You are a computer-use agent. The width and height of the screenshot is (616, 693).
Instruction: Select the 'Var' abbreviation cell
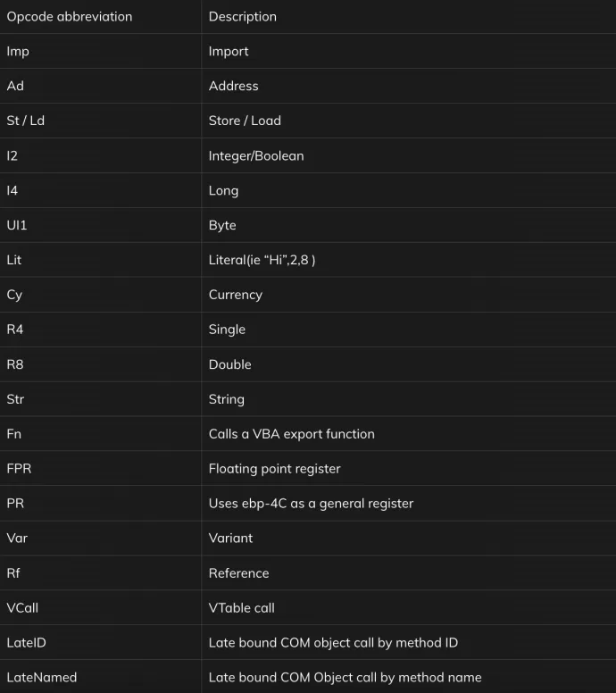pyautogui.click(x=100, y=539)
